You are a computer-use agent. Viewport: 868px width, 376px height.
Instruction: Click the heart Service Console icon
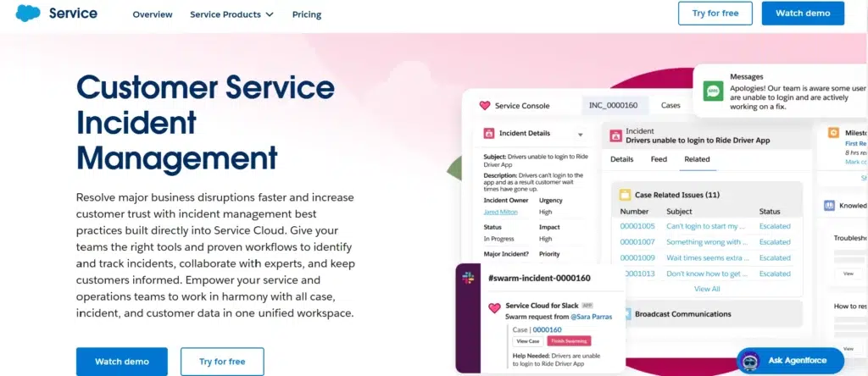point(484,105)
